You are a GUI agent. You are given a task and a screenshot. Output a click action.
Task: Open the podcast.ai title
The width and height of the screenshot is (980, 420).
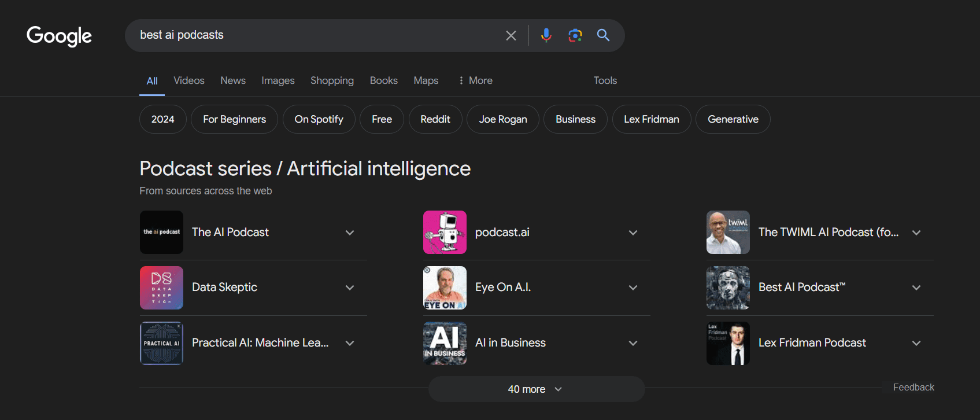[x=502, y=232]
